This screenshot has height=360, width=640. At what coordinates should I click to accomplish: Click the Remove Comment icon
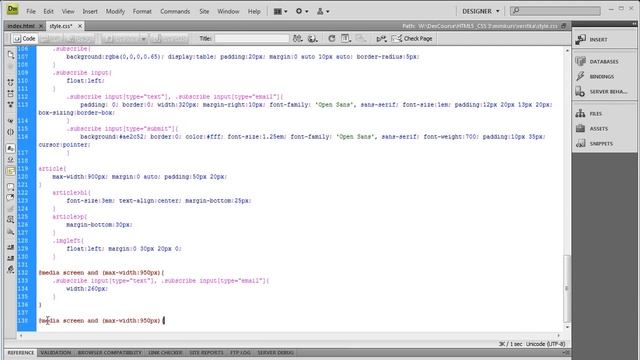tap(11, 198)
